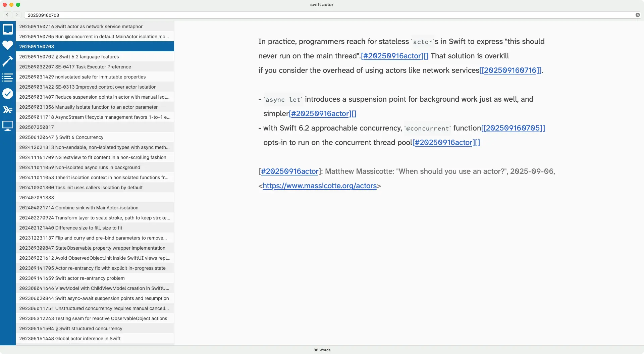Screen dimensions: 644x354
Task: Open note 'Combine sink with MainActor-isolation'
Action: coord(95,207)
